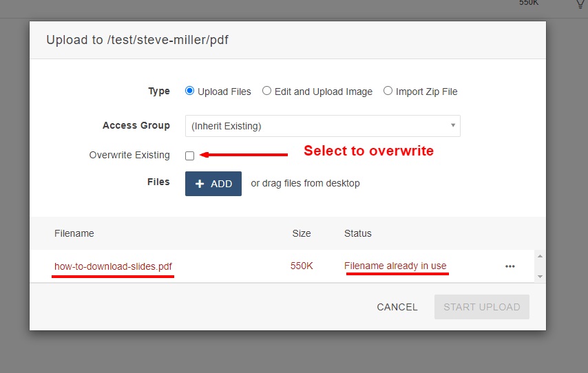Click the 'or drag files from desktop' text
588x373 pixels.
(x=305, y=183)
